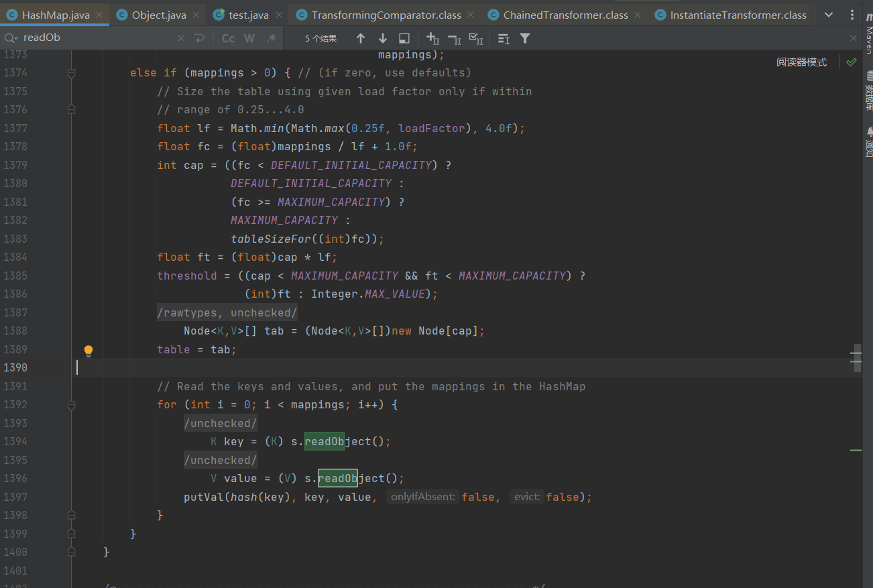Expand /unchecked/ annotation on line 1393
The width and height of the screenshot is (873, 588).
[221, 423]
